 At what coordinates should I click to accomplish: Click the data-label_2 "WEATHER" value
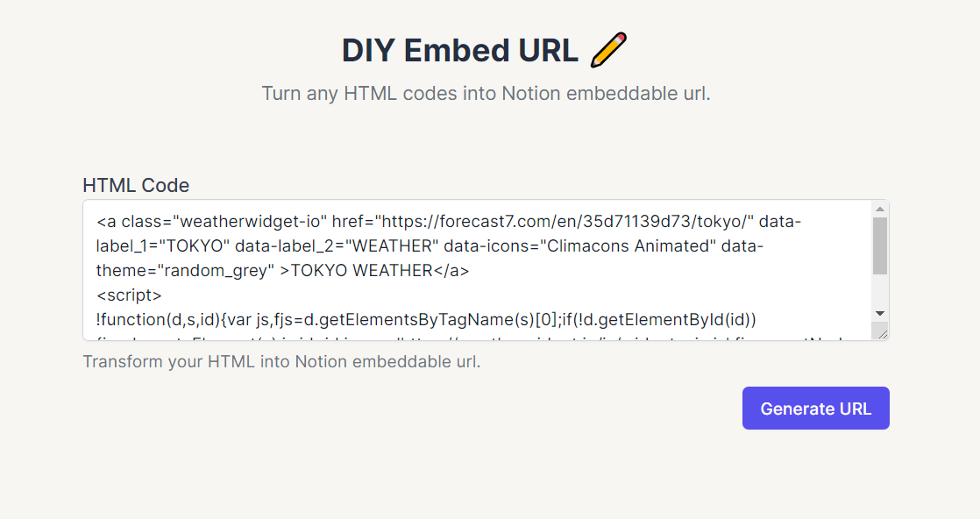pyautogui.click(x=393, y=245)
